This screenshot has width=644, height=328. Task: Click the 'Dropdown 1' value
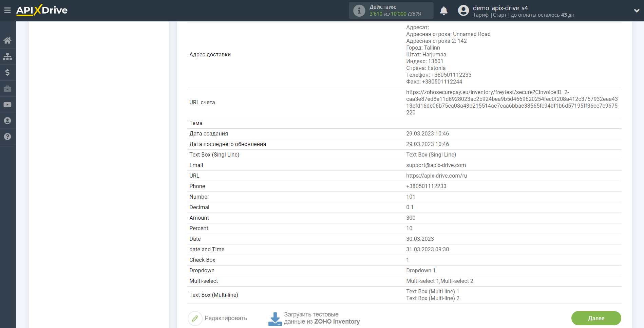421,270
